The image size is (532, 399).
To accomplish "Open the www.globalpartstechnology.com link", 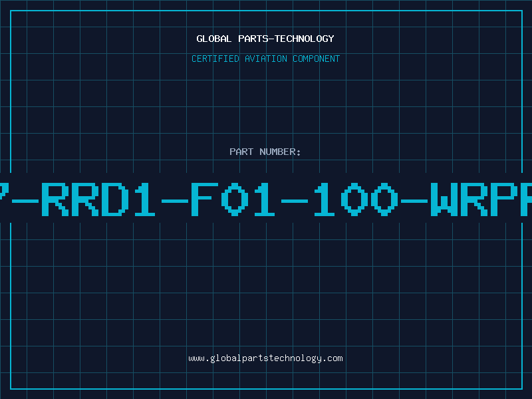I will point(265,358).
